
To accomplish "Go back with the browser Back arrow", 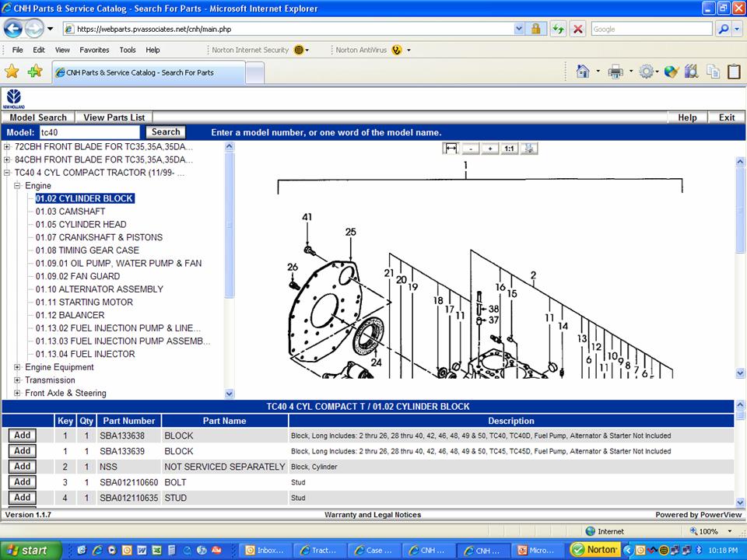I will [x=13, y=29].
